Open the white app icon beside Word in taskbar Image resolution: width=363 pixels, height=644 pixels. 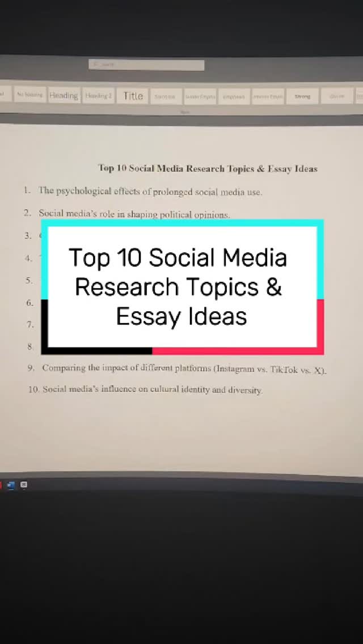pyautogui.click(x=24, y=485)
